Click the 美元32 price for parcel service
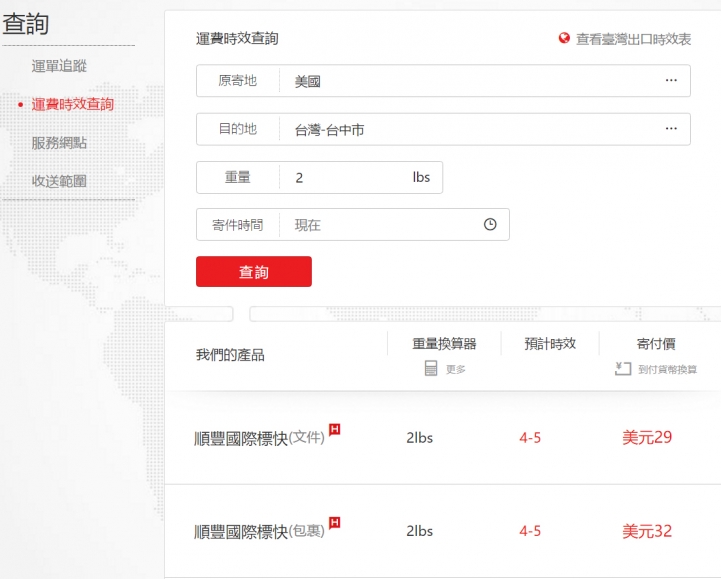The width and height of the screenshot is (721, 579). click(x=647, y=531)
